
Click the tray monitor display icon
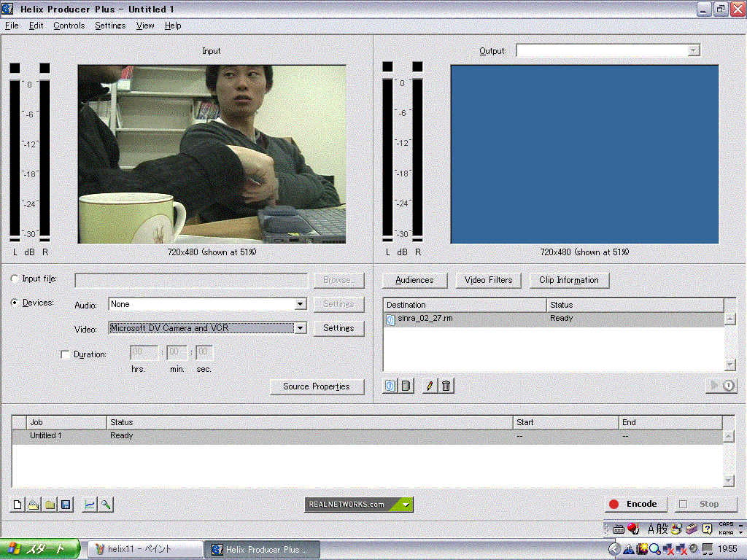(708, 549)
